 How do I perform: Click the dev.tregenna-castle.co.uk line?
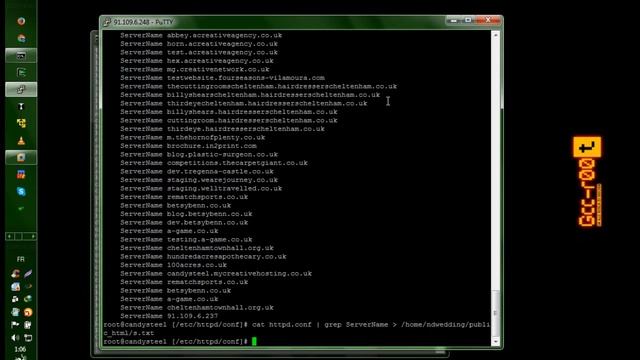point(197,171)
